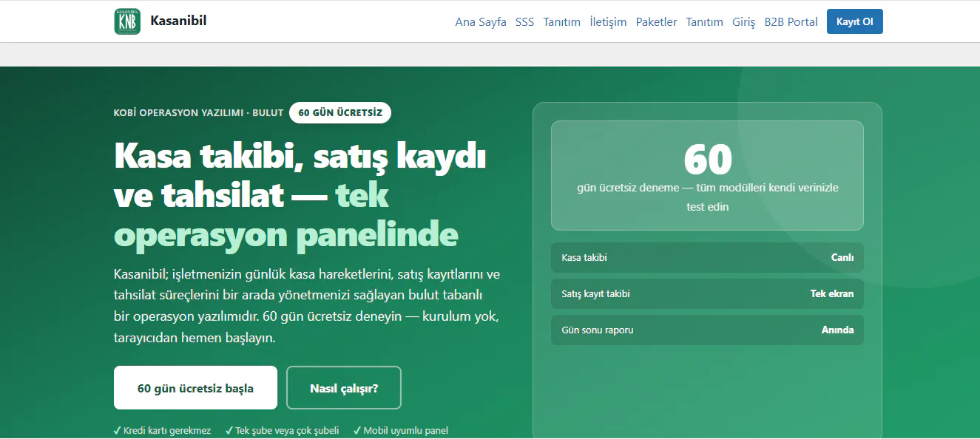Viewport: 980px width, 439px height.
Task: Click the Kasanibil description paragraph
Action: click(x=307, y=306)
